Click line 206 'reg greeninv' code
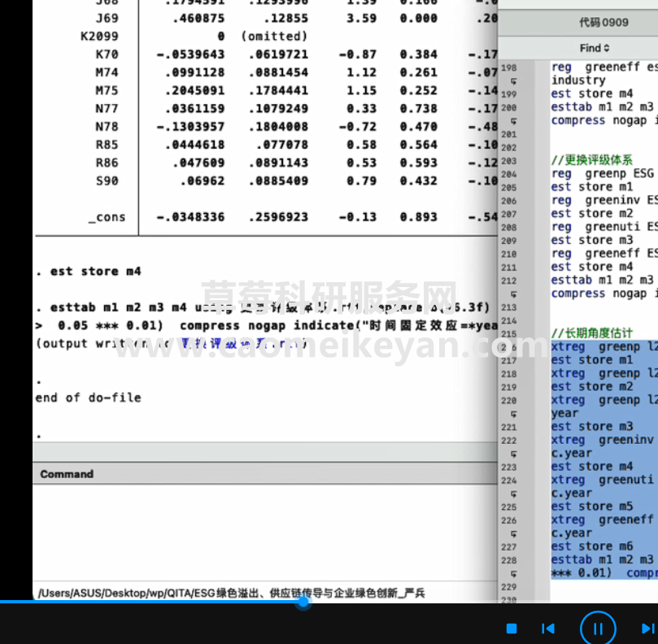This screenshot has width=658, height=644. coord(604,200)
